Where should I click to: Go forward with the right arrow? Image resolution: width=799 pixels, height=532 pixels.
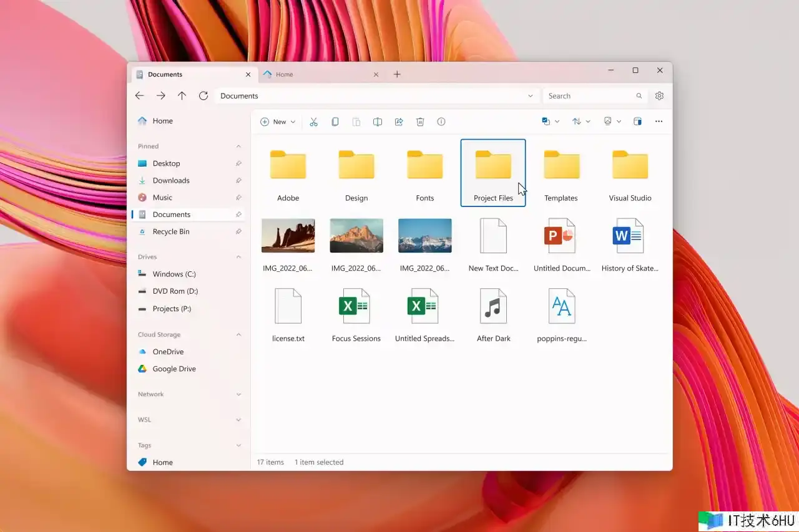(161, 95)
